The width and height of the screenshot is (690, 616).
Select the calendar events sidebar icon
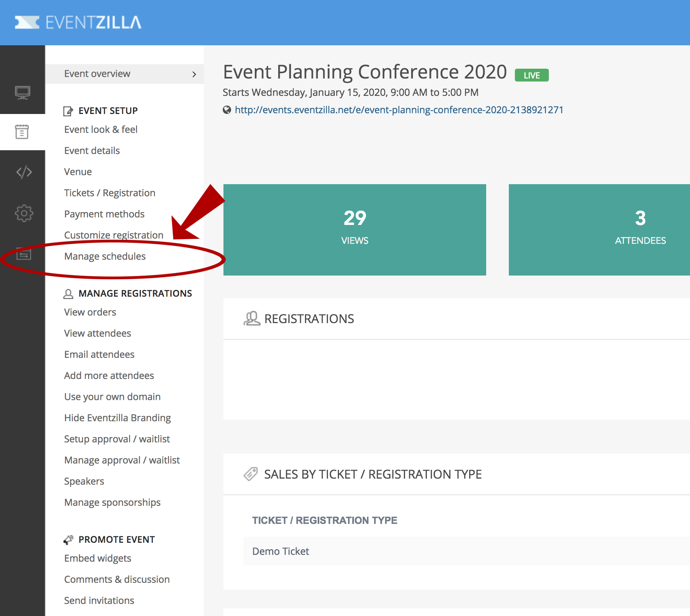click(x=22, y=132)
